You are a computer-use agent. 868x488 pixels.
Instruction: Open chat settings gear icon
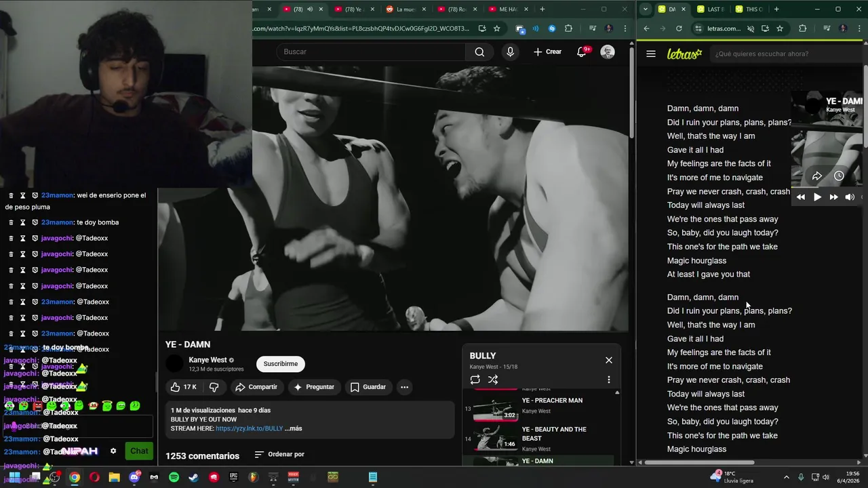point(113,451)
